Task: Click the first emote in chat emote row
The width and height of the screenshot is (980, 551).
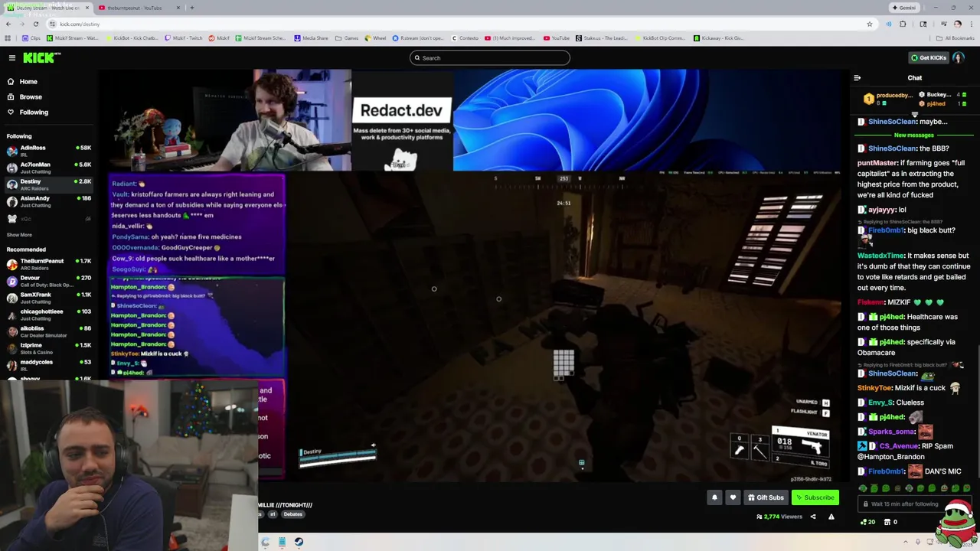Action: [x=863, y=488]
